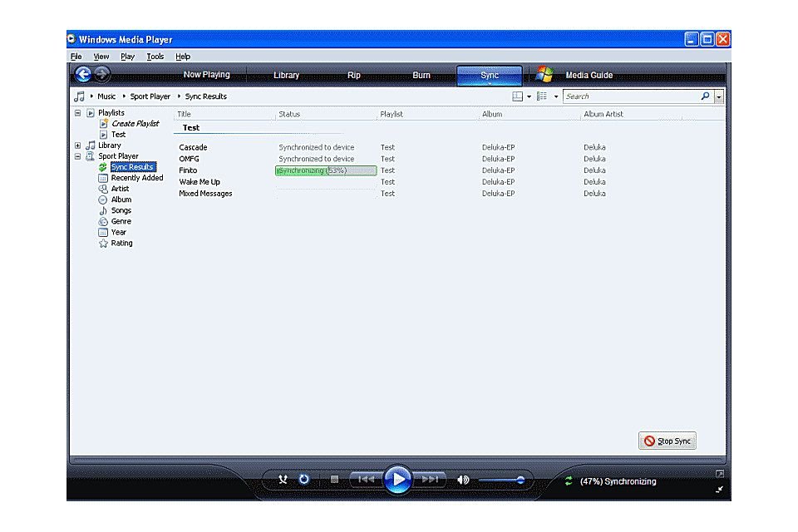Open breadcrumb arrow before Music
Viewport: 798px width, 532px height.
click(91, 96)
